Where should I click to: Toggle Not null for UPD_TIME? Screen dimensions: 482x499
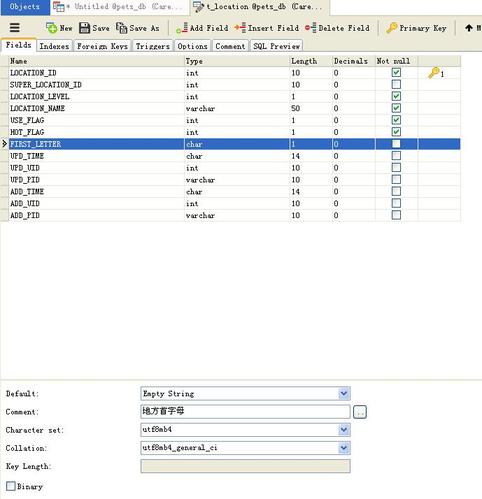(x=396, y=156)
